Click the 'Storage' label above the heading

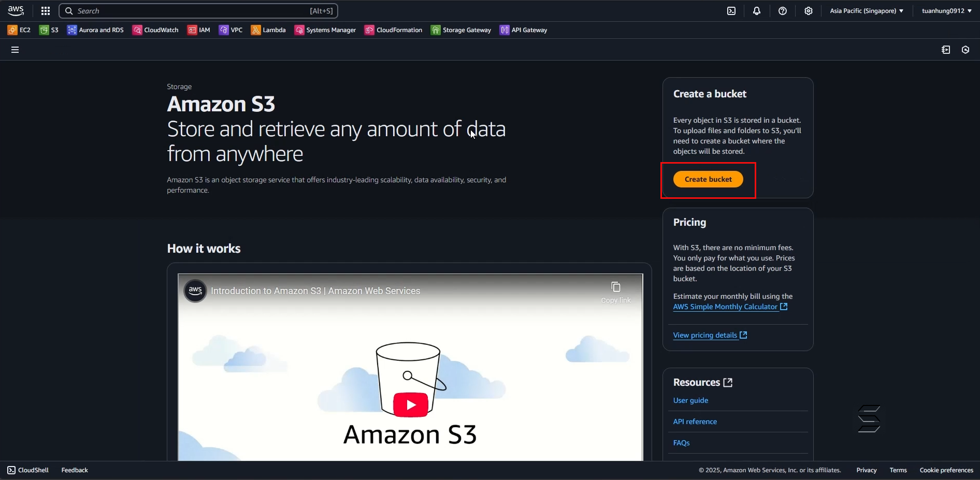(179, 86)
